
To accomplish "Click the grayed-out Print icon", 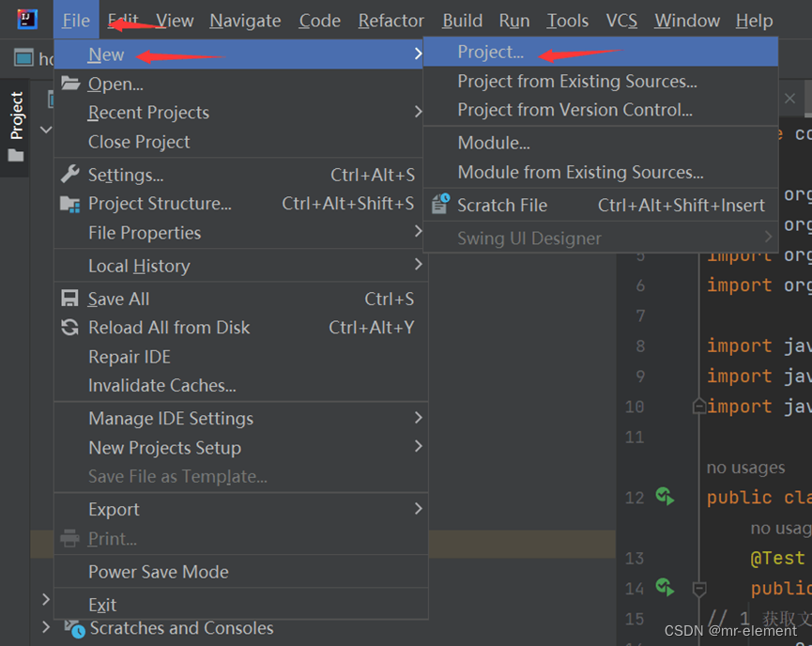I will [71, 538].
